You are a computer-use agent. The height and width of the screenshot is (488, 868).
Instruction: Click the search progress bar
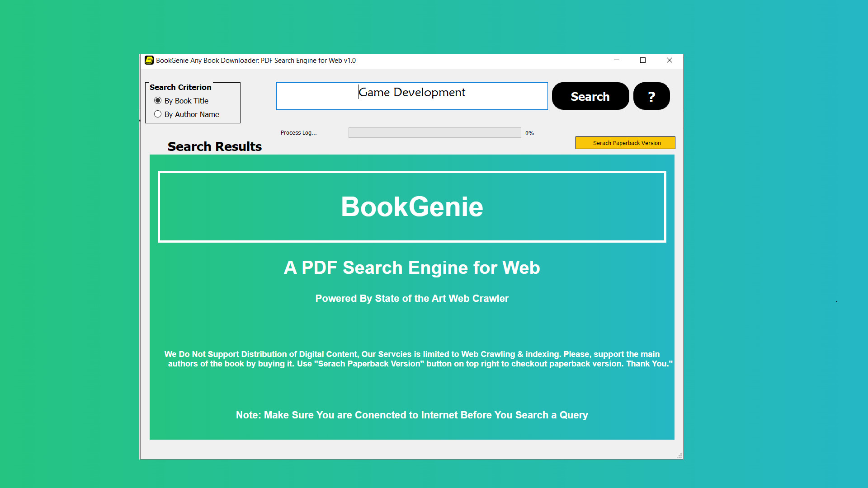(434, 132)
